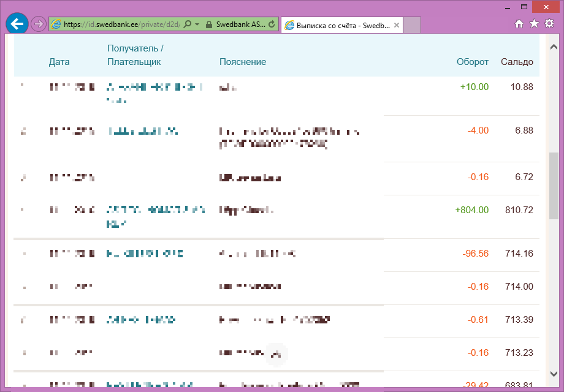Open the address bar autocomplete dropdown
Viewport: 564px width, 392px height.
coord(196,24)
